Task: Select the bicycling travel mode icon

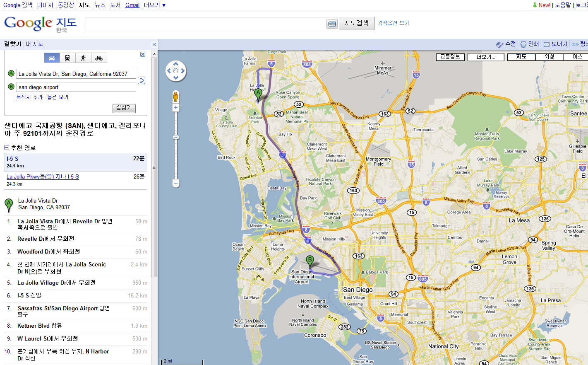Action: point(99,58)
